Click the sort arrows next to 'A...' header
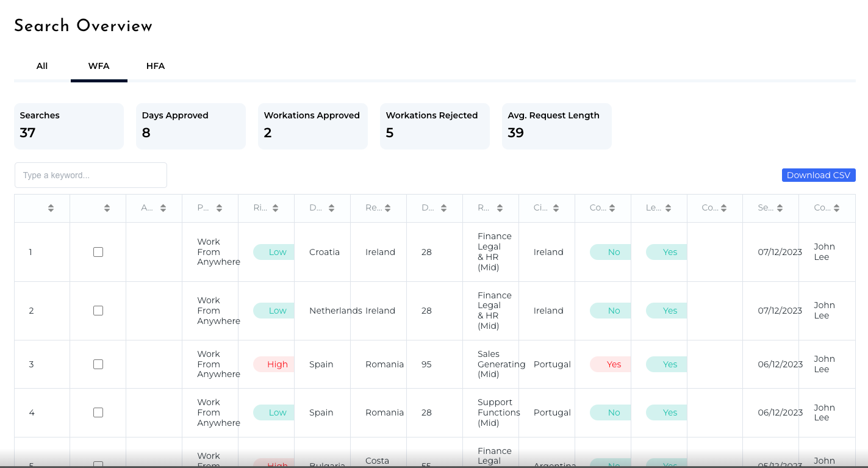This screenshot has width=868, height=468. pos(163,208)
